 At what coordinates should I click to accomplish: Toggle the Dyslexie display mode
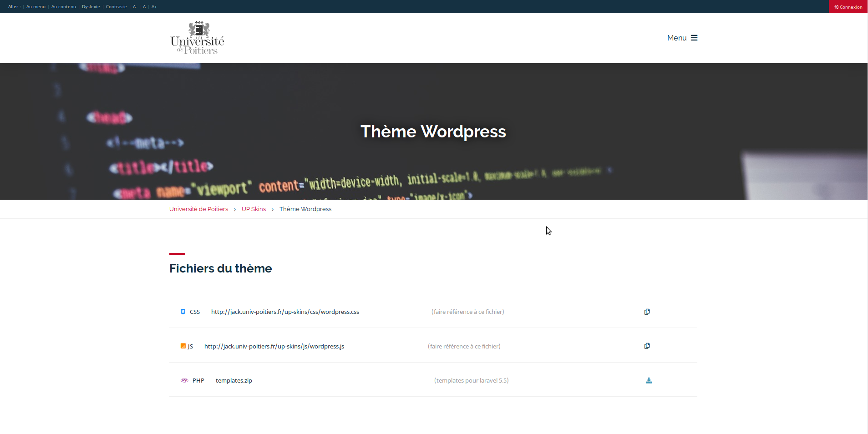(x=91, y=7)
